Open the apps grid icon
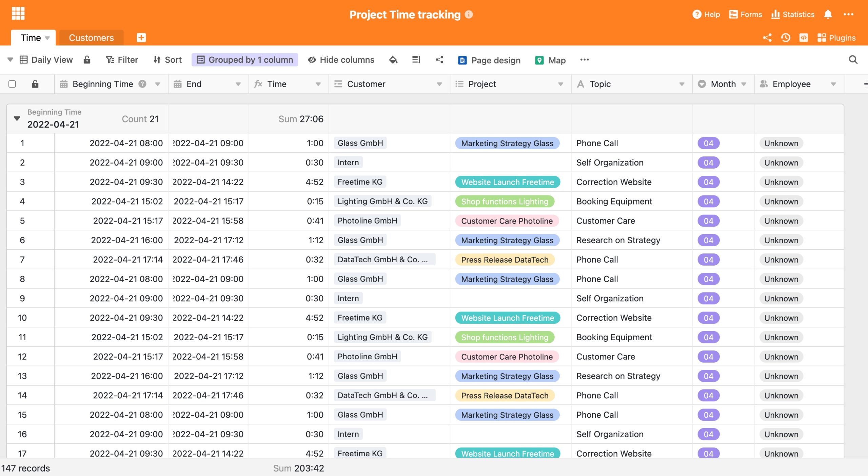 coord(18,14)
